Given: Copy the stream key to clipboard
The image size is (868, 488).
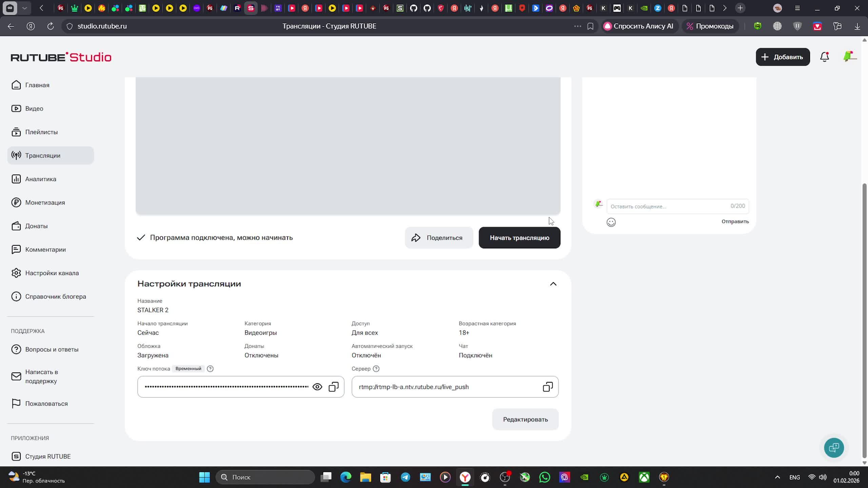Looking at the screenshot, I should coord(334,387).
